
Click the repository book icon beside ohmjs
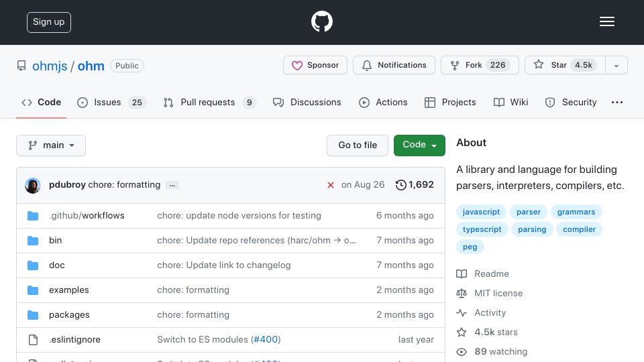click(x=21, y=66)
